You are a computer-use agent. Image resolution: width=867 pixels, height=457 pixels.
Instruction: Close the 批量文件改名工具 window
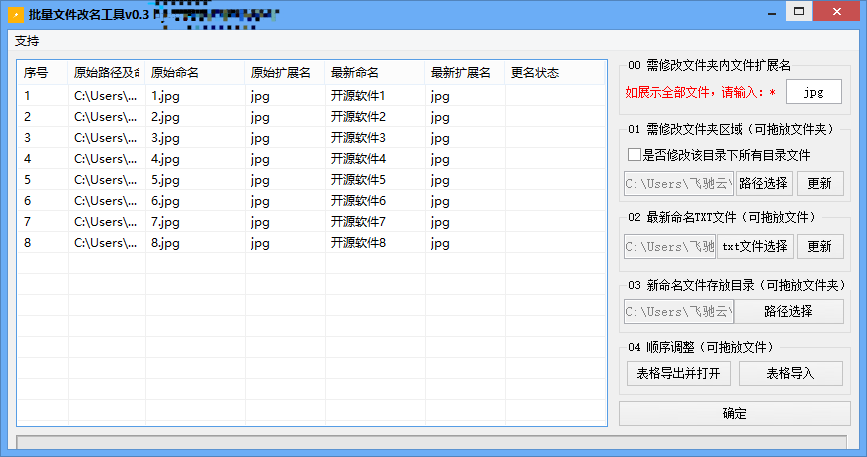point(837,11)
